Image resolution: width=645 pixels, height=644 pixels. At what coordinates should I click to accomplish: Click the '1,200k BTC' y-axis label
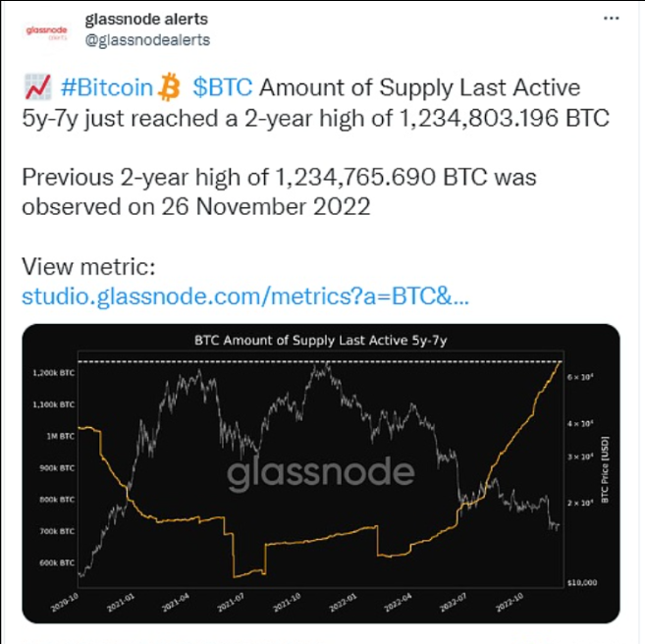(x=54, y=374)
